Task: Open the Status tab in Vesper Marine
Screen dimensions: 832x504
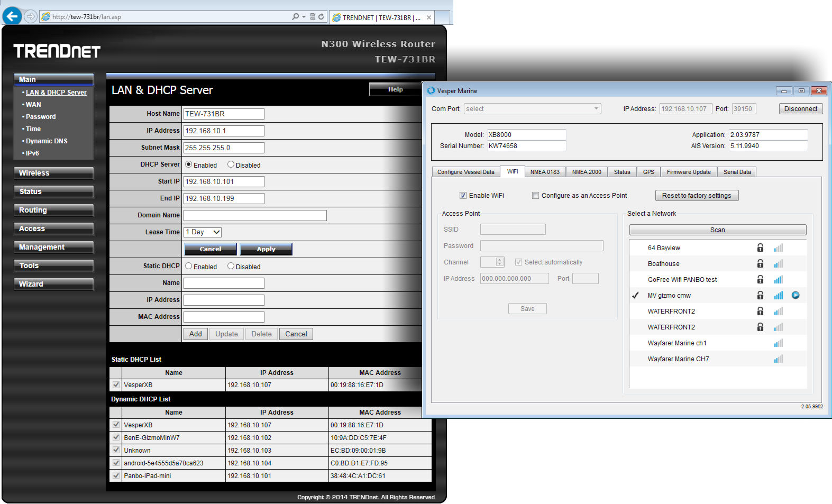Action: pyautogui.click(x=622, y=172)
